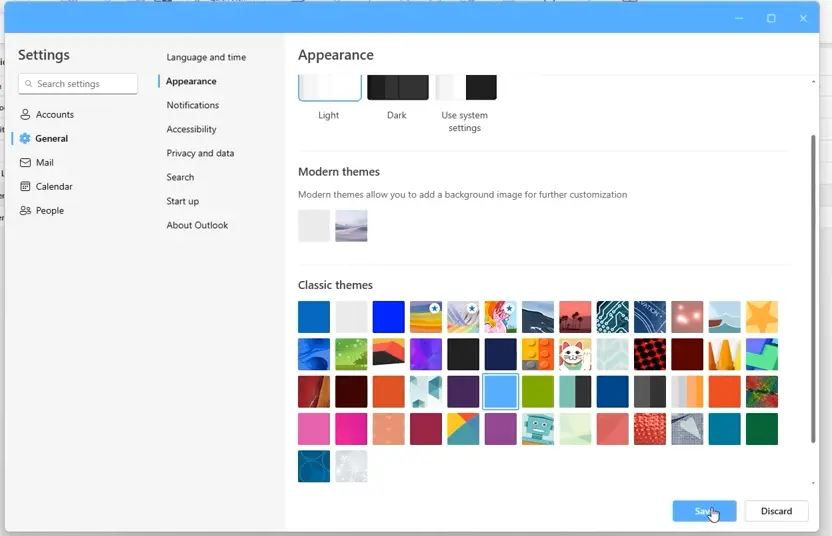Open the Accounts settings section

(47, 115)
